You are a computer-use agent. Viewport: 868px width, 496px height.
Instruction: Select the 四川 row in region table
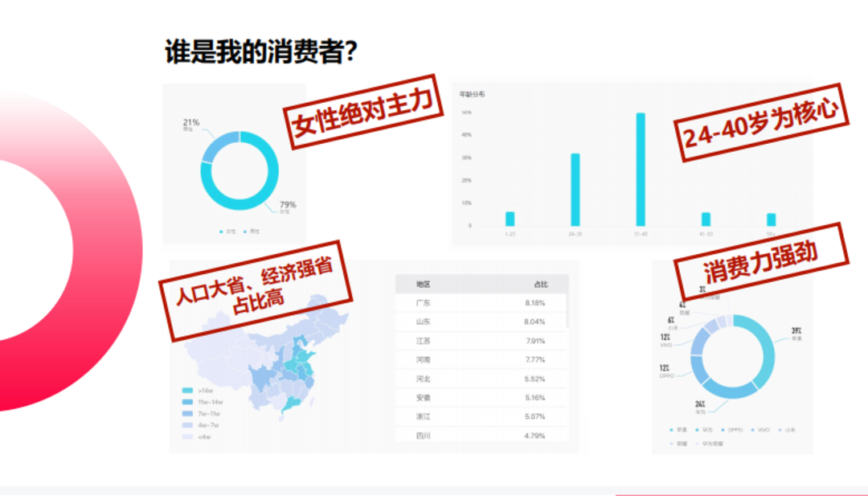coord(481,435)
